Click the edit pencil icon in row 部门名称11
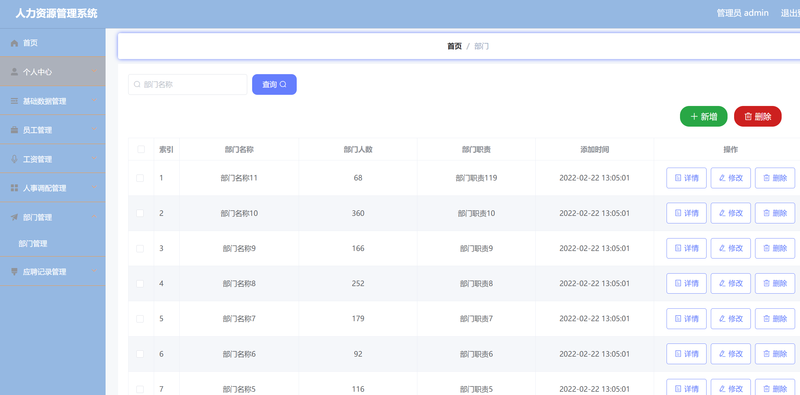Image resolution: width=800 pixels, height=395 pixels. coord(722,178)
